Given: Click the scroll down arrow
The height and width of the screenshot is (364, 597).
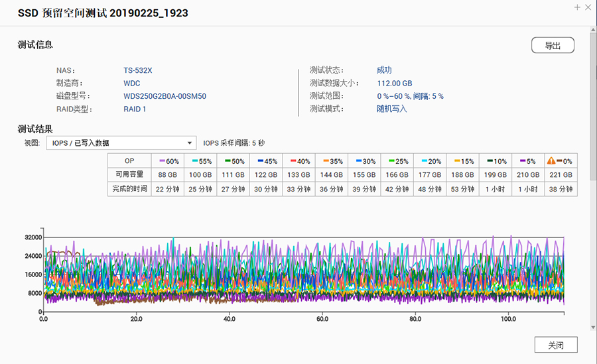Looking at the screenshot, I should click(x=592, y=326).
